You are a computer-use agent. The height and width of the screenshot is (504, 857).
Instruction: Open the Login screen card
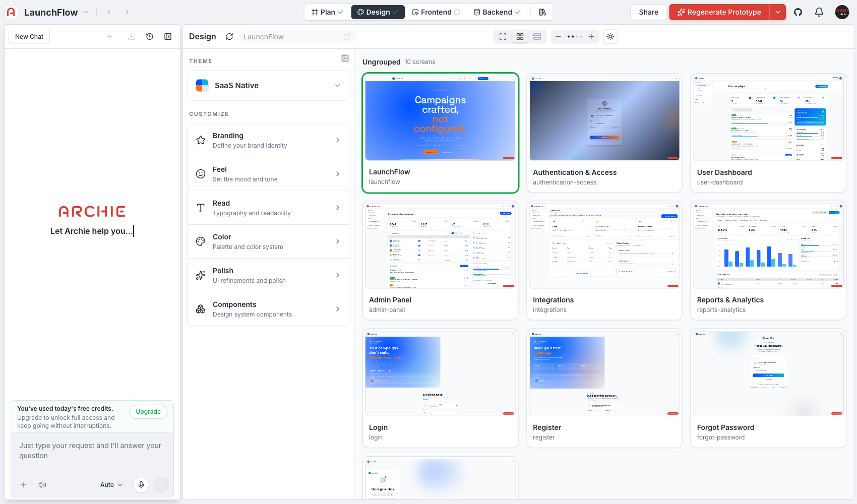coord(440,388)
